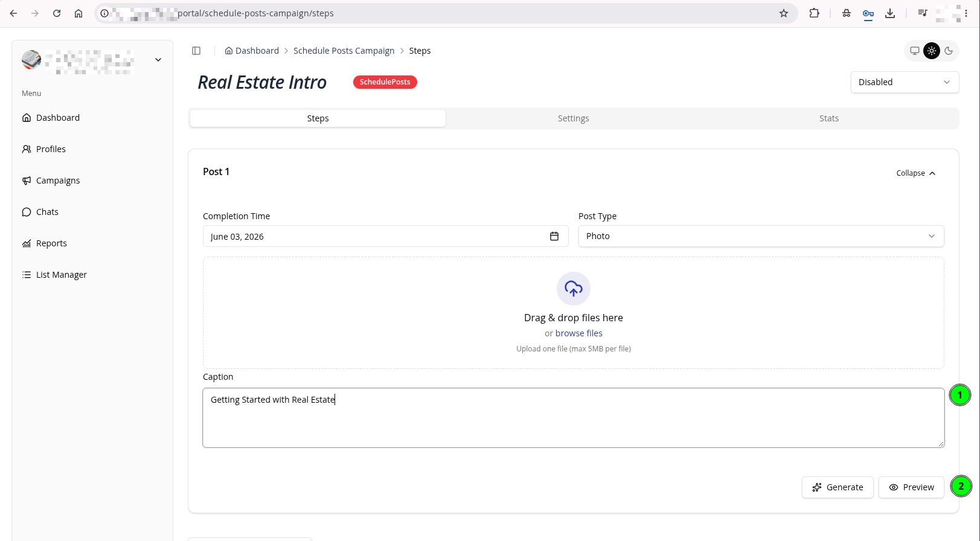Image resolution: width=980 pixels, height=541 pixels.
Task: Open the Post Type Photo dropdown
Action: click(761, 236)
